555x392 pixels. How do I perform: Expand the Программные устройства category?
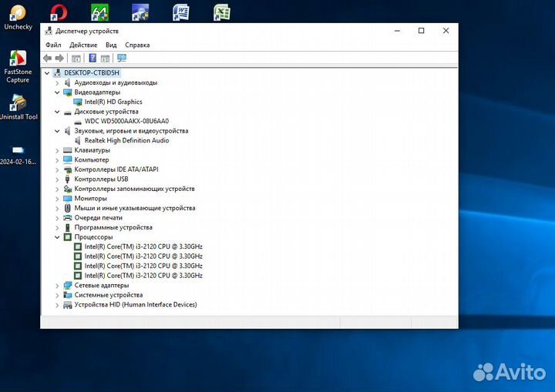[57, 227]
